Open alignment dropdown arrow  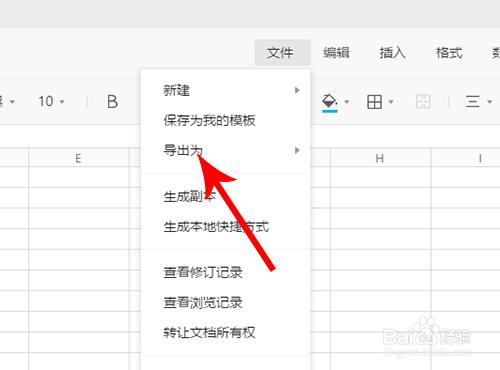pyautogui.click(x=489, y=102)
